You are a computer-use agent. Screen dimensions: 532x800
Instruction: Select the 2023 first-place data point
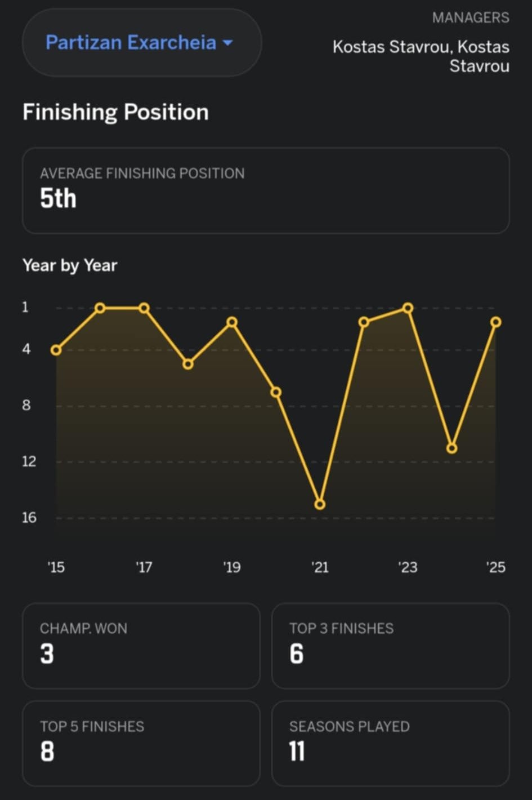point(408,308)
